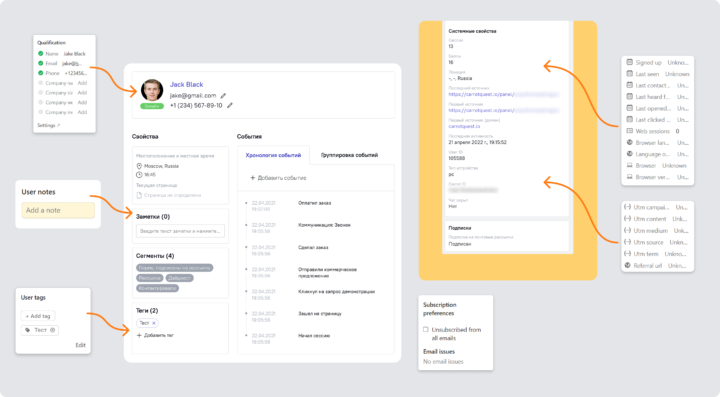Click the green check next to Phone
This screenshot has width=720, height=397.
[x=40, y=73]
